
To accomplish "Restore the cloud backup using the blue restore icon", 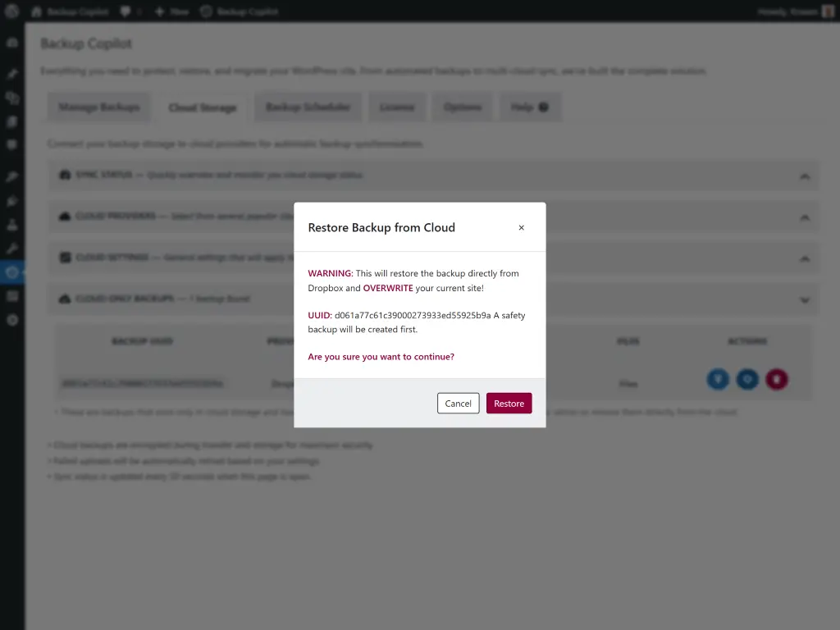I will (x=747, y=379).
